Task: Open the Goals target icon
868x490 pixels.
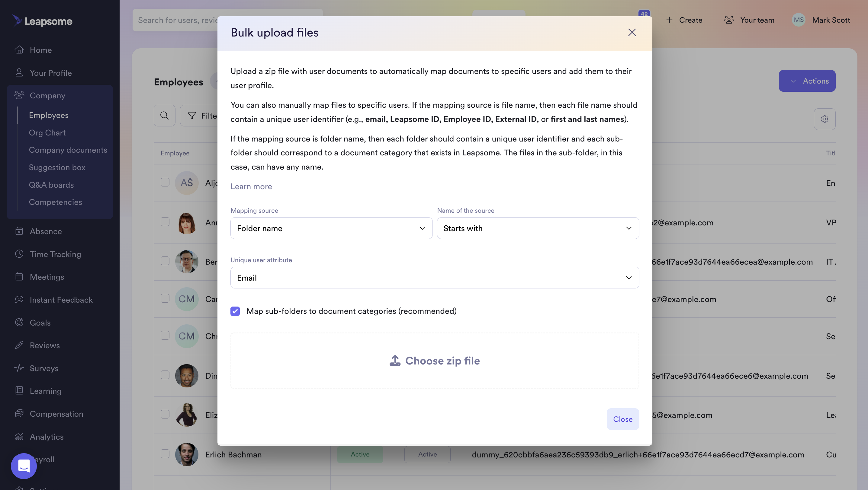Action: click(x=19, y=323)
